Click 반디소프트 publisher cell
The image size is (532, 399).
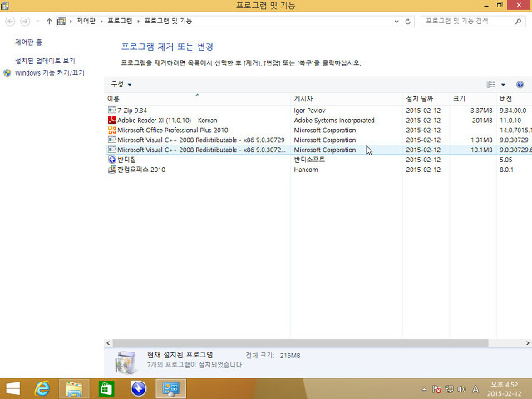pyautogui.click(x=309, y=160)
